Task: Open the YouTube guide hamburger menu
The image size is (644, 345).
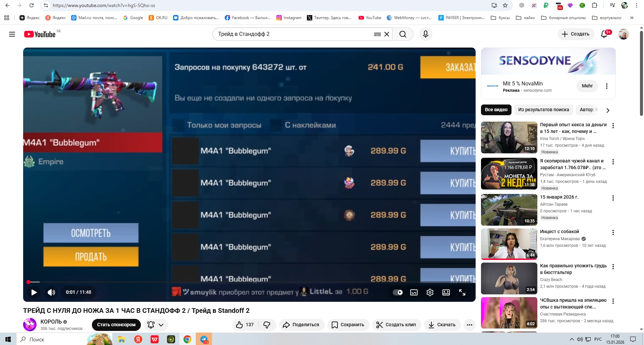Action: tap(12, 34)
